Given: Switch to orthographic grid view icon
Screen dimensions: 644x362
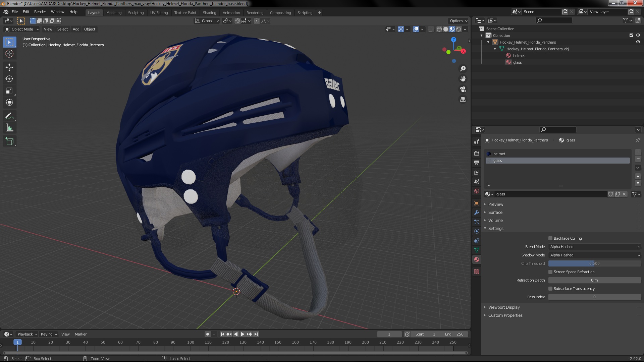Looking at the screenshot, I should 463,100.
